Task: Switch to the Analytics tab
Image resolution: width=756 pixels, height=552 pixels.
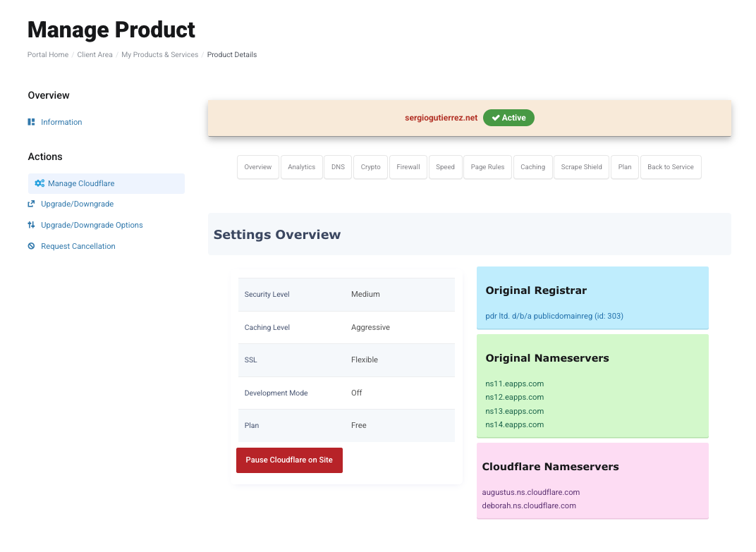Action: [301, 167]
